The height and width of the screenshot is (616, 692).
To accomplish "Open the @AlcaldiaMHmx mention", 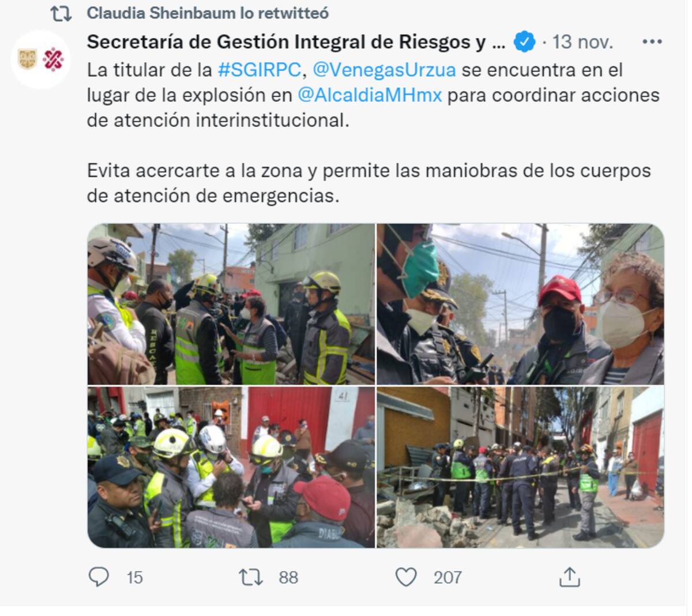I will click(x=370, y=95).
